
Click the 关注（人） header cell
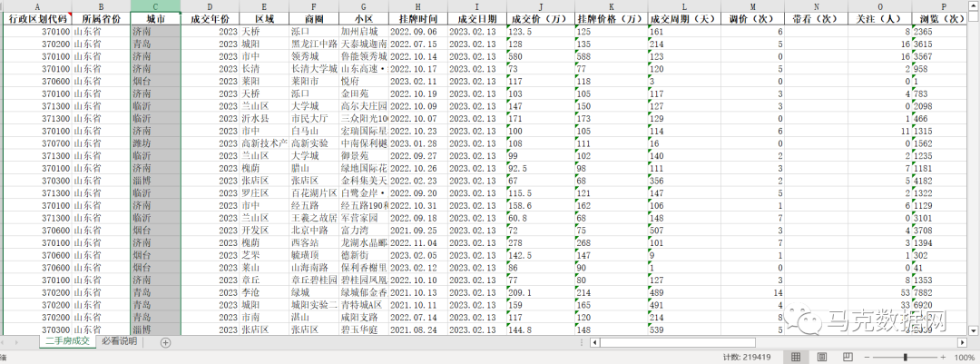coord(880,19)
